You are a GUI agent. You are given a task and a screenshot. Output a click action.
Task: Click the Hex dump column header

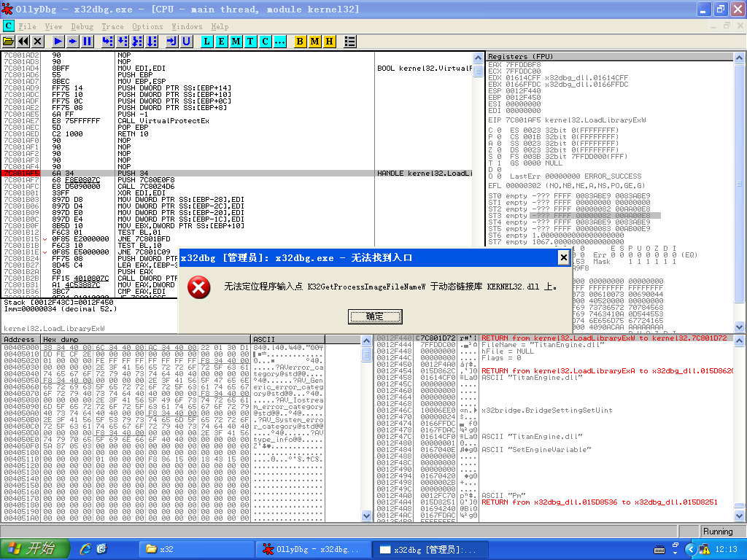(145, 340)
